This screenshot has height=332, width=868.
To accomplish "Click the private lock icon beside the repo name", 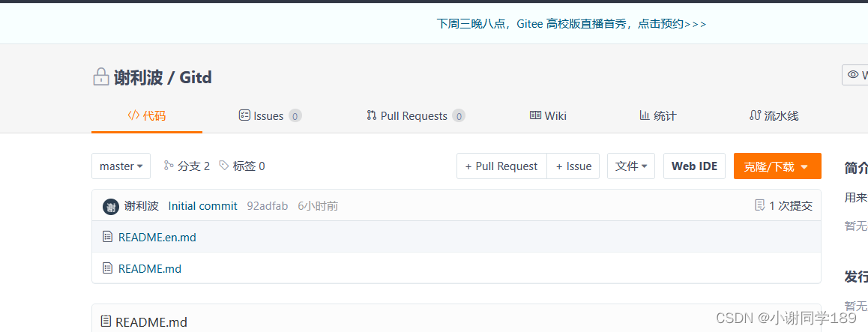I will (x=100, y=77).
